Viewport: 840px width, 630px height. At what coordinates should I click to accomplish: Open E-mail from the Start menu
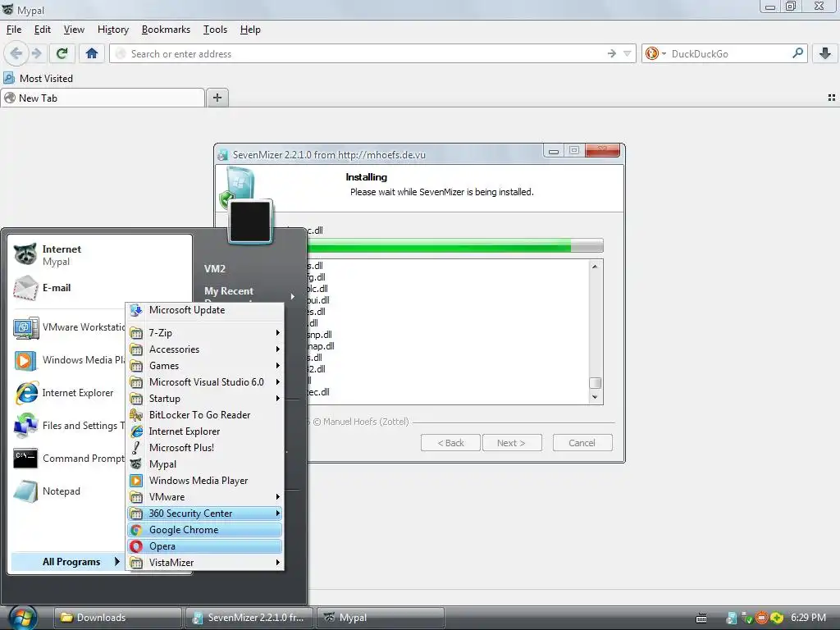pyautogui.click(x=101, y=288)
